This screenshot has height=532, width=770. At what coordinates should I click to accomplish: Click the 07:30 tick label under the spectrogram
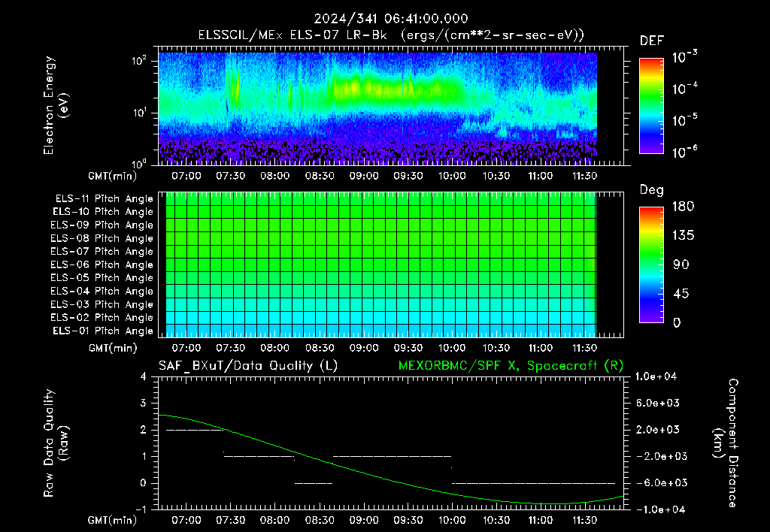coord(230,176)
